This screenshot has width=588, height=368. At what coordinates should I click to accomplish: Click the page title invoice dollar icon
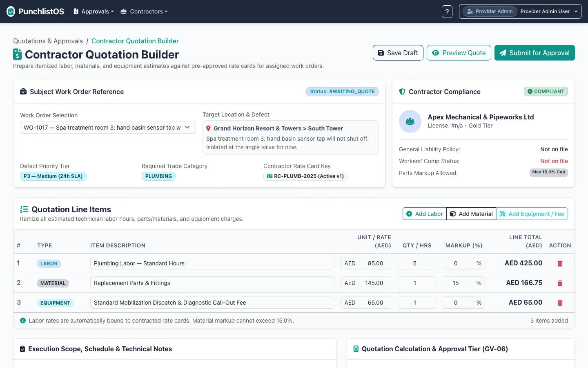(x=17, y=54)
